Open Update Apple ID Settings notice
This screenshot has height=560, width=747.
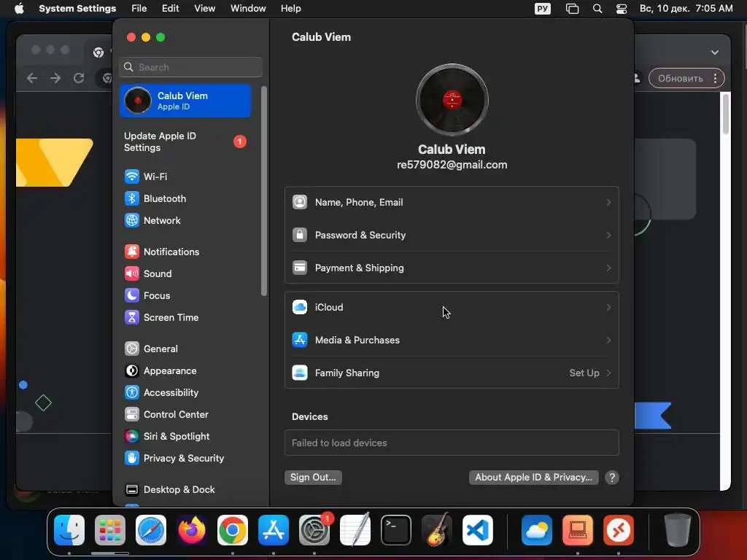click(185, 142)
